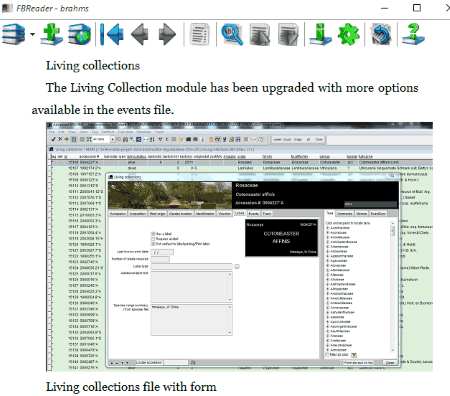The height and width of the screenshot is (396, 450).
Task: Navigate back with the left arrow
Action: [140, 34]
